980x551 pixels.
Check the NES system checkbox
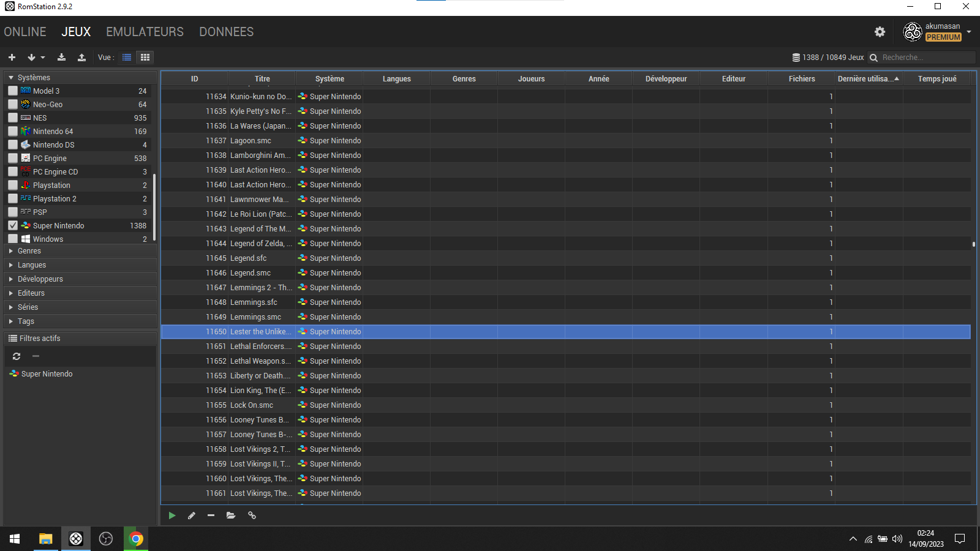click(13, 118)
